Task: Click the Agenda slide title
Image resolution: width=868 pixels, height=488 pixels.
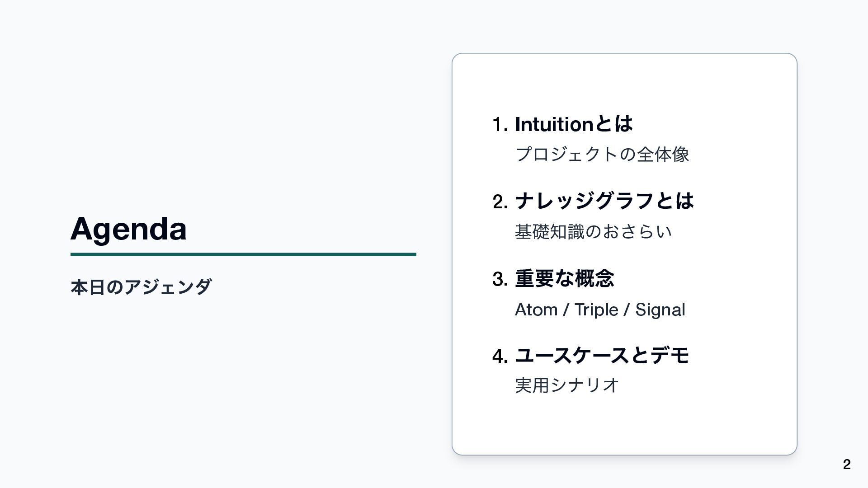Action: coord(128,229)
